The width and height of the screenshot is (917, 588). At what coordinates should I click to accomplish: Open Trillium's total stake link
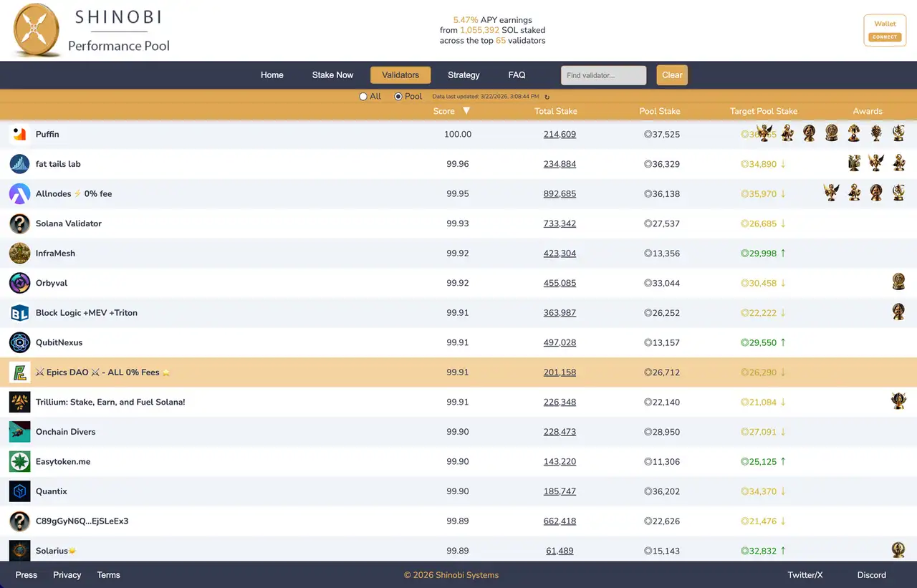560,402
